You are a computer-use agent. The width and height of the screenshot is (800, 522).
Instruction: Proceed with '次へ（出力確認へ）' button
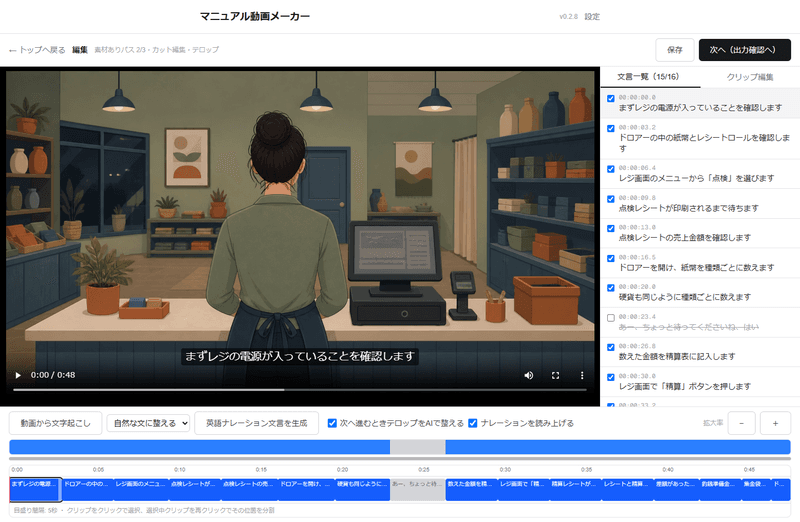[x=744, y=49]
